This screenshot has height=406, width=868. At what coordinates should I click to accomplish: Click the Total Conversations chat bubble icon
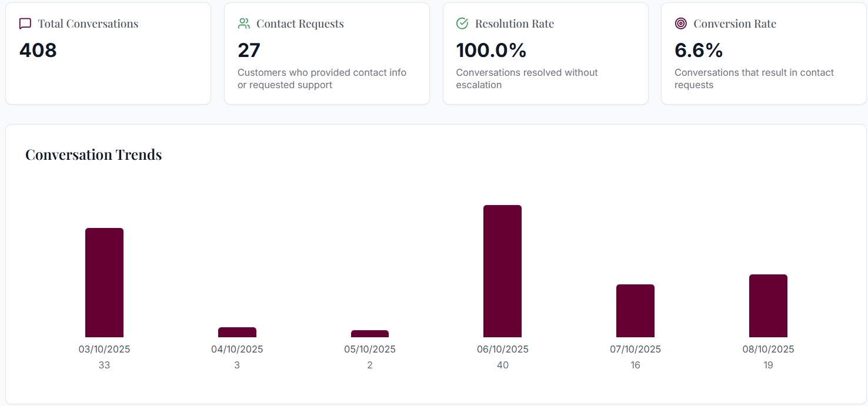coord(24,24)
